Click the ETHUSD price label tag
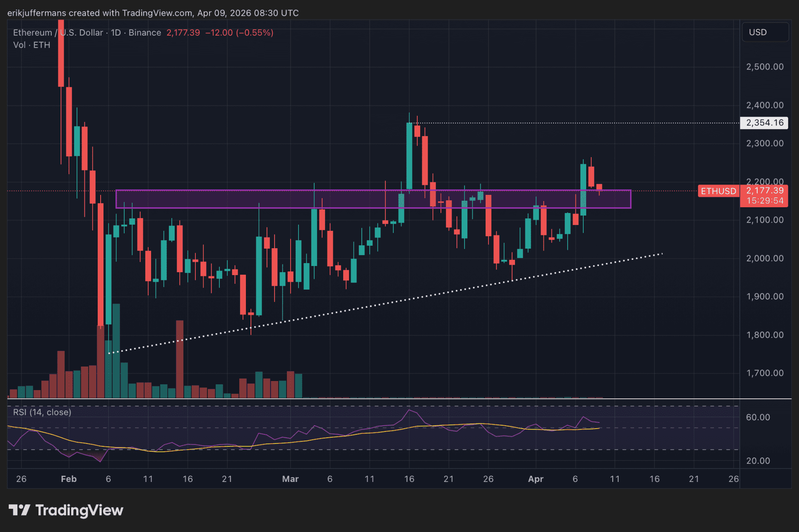Screen dimensions: 799x532 click(718, 191)
